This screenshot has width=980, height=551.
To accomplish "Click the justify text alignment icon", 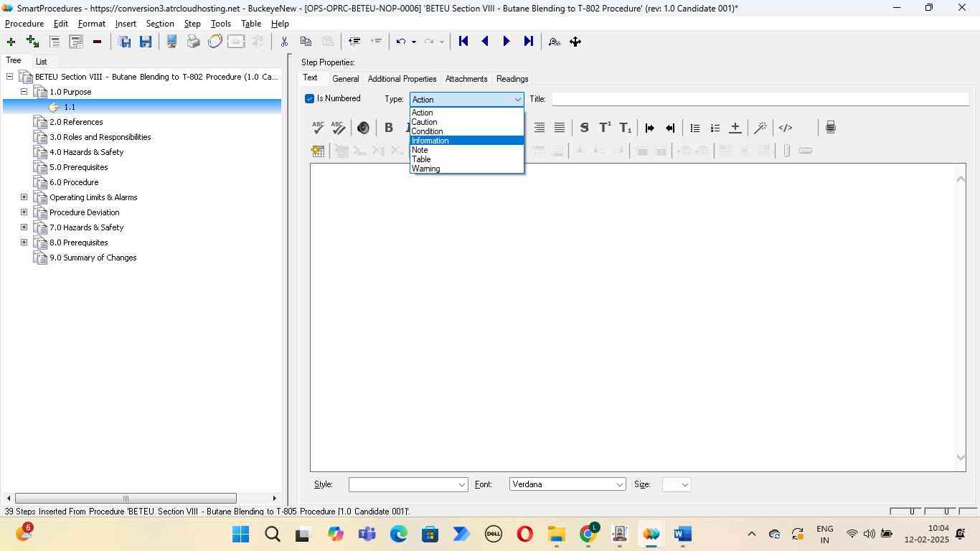I will 560,128.
